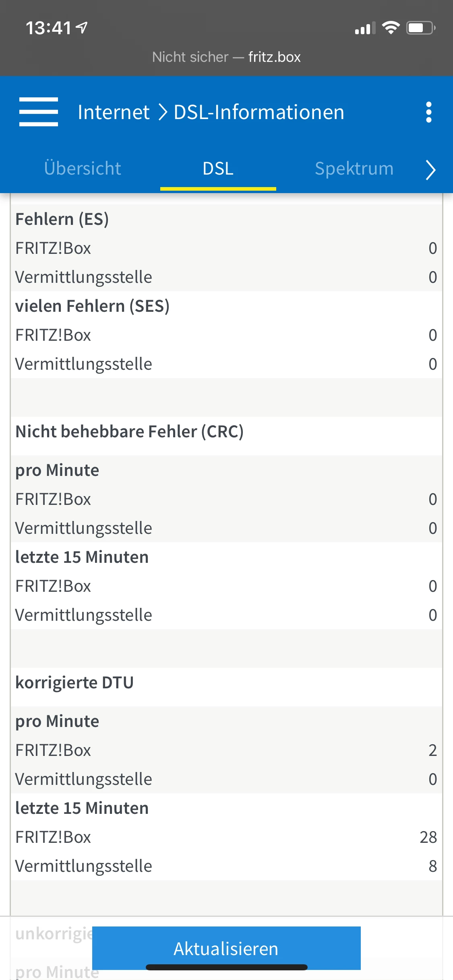Screen dimensions: 453x980
Task: Open the three-dot options menu
Action: click(x=429, y=112)
